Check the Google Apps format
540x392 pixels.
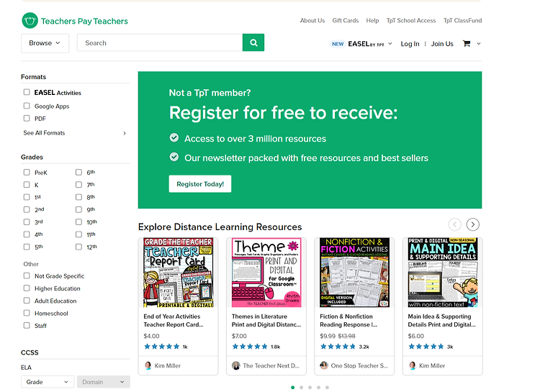27,106
